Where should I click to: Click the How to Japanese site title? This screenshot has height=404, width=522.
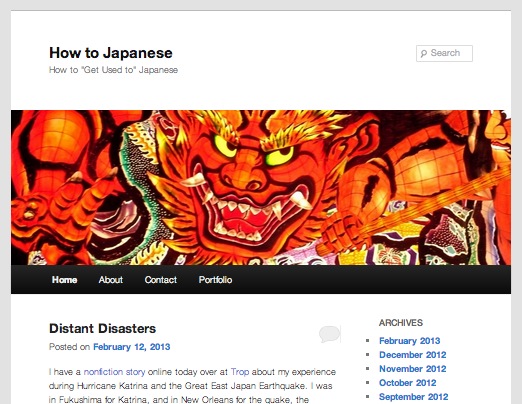pos(111,53)
